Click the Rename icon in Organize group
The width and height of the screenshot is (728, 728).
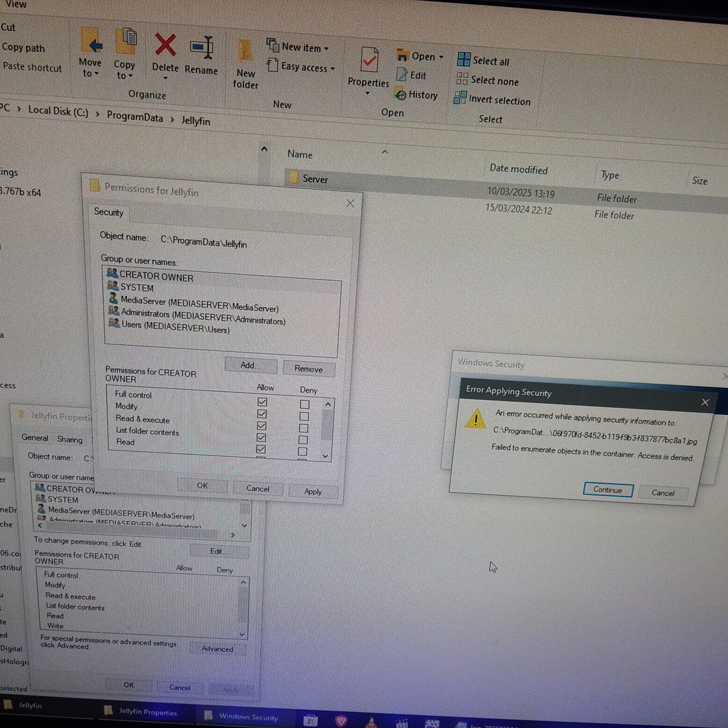(x=202, y=48)
